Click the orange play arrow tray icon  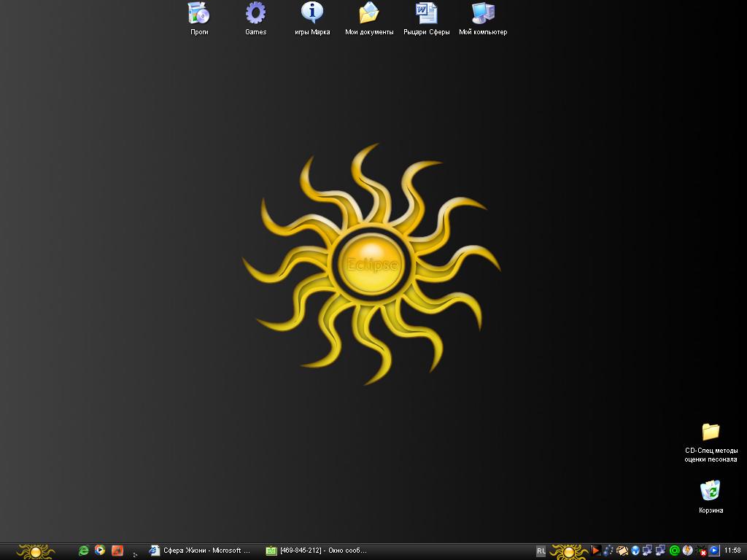click(595, 551)
